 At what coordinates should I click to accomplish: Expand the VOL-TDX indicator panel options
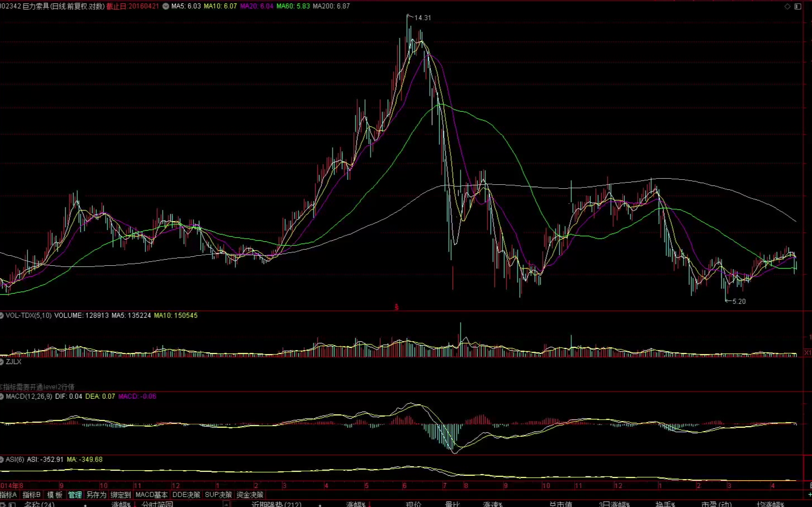coord(2,315)
